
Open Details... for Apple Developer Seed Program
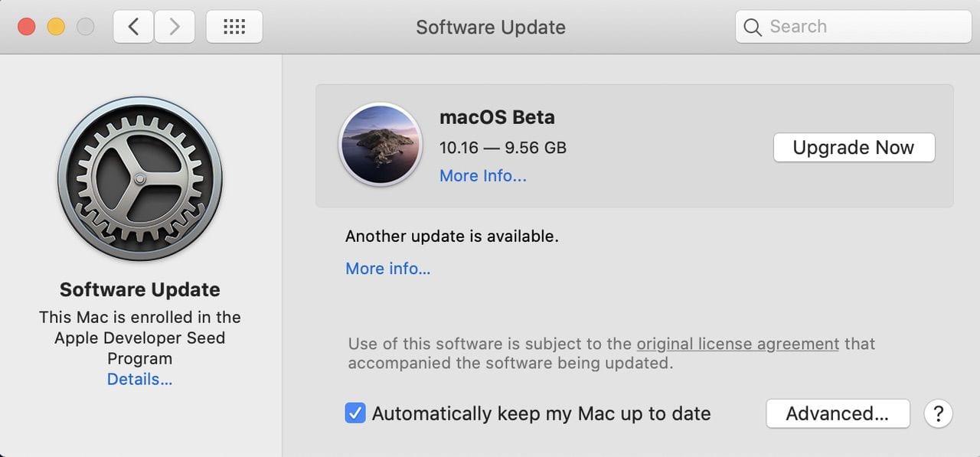139,380
